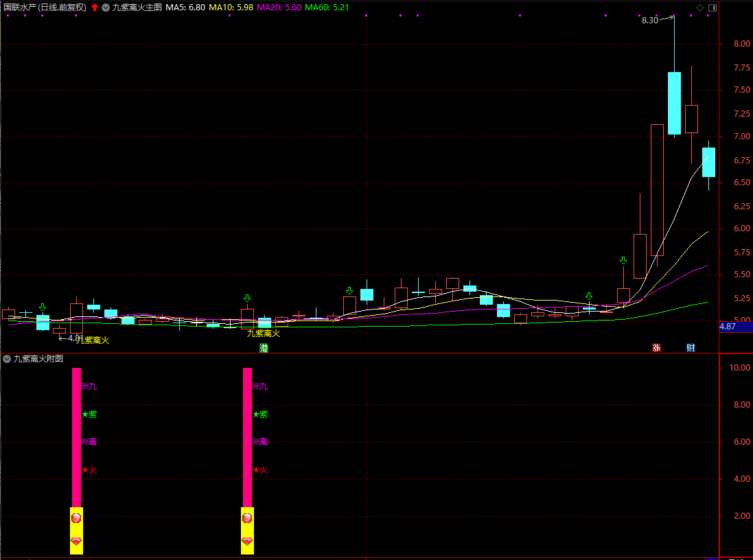Click the 6.00 price axis label
The image size is (753, 560).
coord(742,229)
